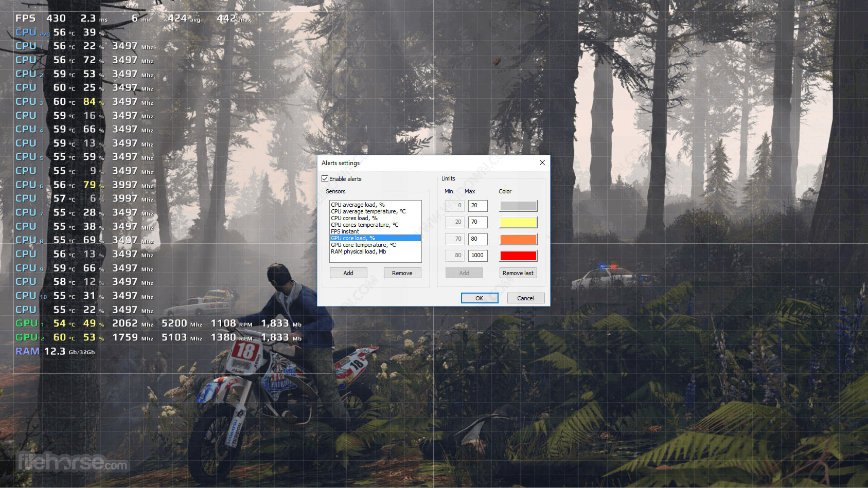
Task: Click the GPU 1 overlay label
Action: (29, 323)
